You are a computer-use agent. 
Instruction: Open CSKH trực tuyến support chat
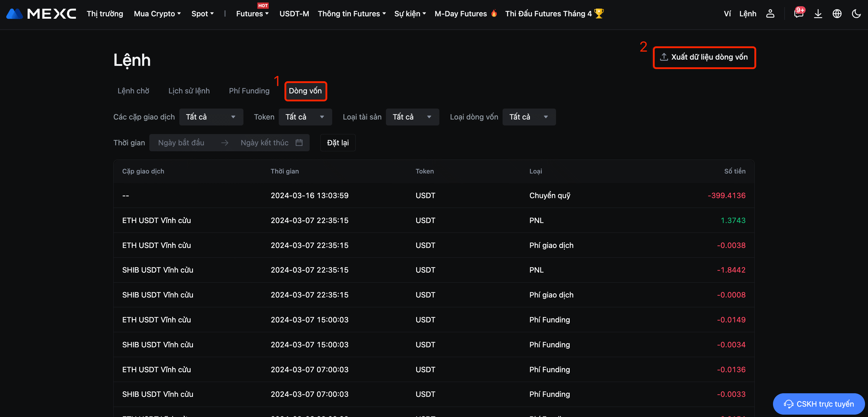pyautogui.click(x=818, y=404)
